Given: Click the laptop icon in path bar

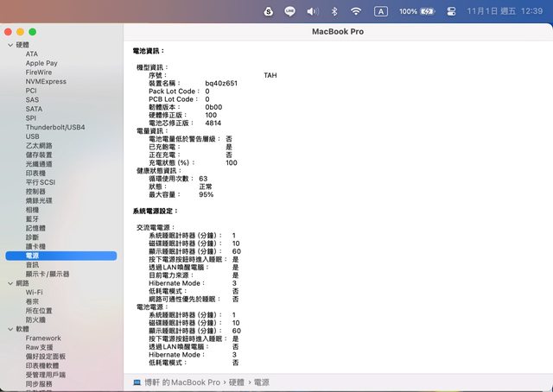Looking at the screenshot, I should coord(137,381).
